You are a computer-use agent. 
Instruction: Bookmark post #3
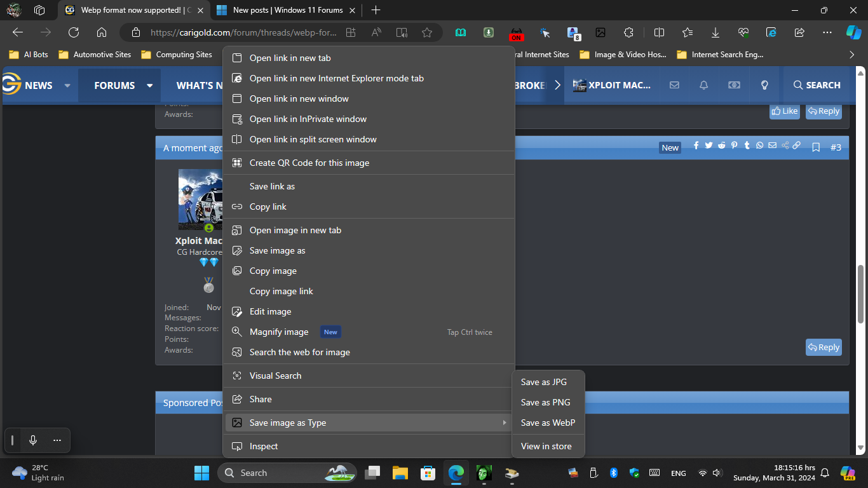point(817,147)
